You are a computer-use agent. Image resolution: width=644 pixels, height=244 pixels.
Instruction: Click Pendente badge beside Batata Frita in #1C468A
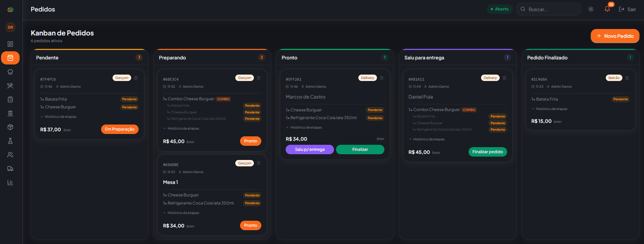[x=621, y=99]
